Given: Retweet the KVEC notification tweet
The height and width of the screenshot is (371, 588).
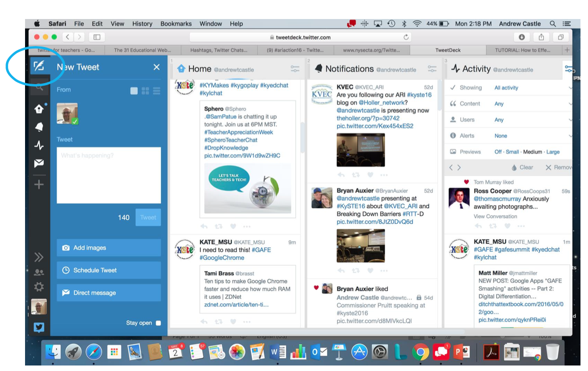Looking at the screenshot, I should 356,175.
